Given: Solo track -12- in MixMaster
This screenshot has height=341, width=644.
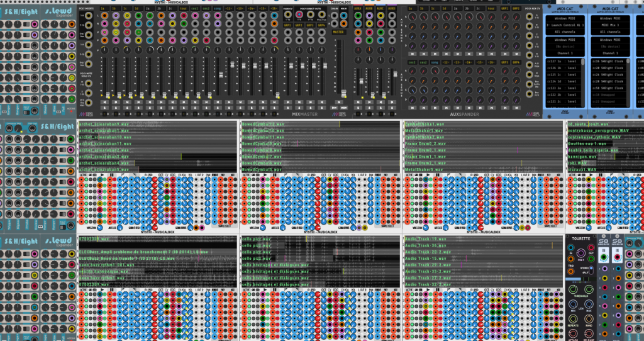Looking at the screenshot, I should 229,108.
